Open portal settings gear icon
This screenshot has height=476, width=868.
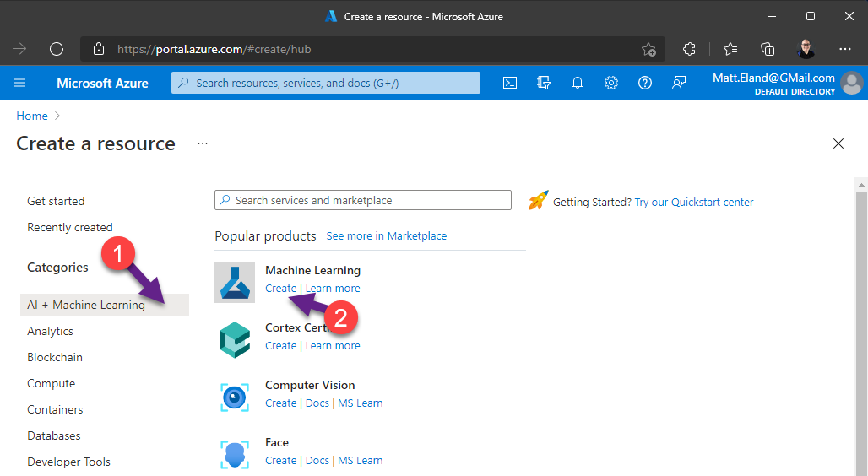pyautogui.click(x=611, y=83)
